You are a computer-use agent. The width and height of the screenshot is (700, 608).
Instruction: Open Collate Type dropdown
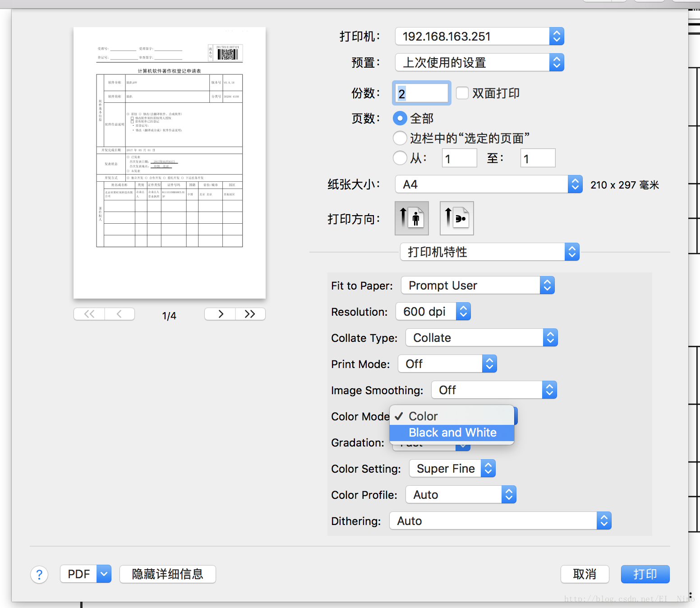pyautogui.click(x=482, y=337)
